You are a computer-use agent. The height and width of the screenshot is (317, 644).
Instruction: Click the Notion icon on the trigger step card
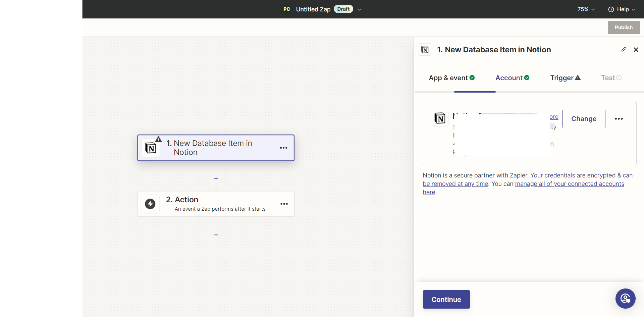pyautogui.click(x=151, y=148)
